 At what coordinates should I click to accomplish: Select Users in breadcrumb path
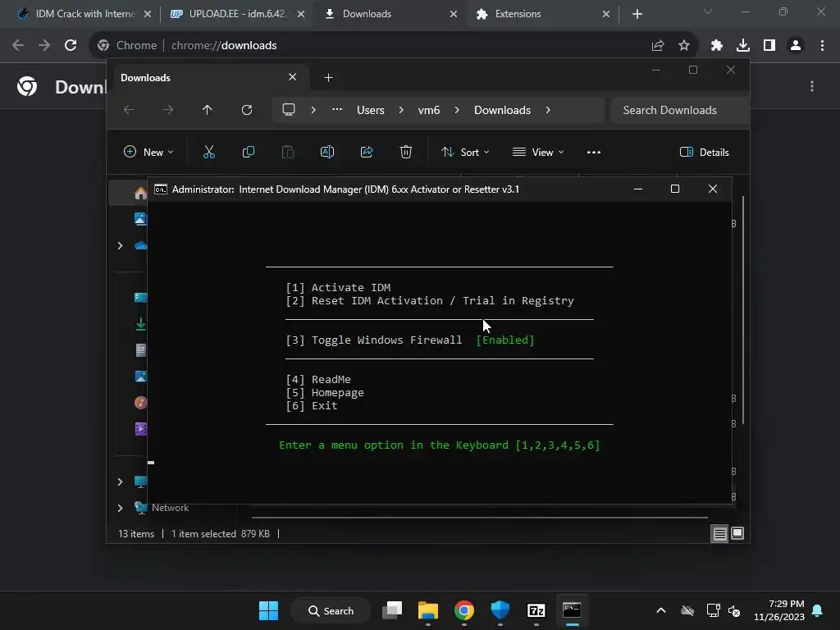(x=371, y=110)
